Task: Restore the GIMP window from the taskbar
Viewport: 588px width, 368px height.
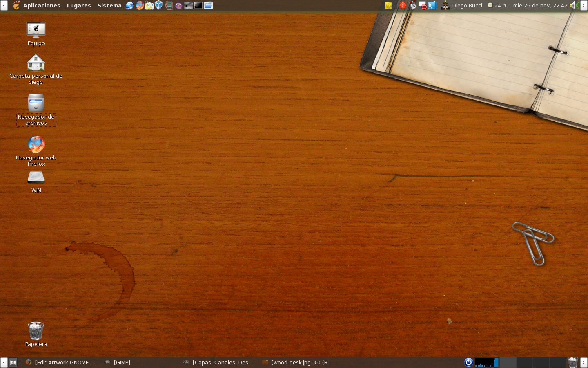Action: 118,362
